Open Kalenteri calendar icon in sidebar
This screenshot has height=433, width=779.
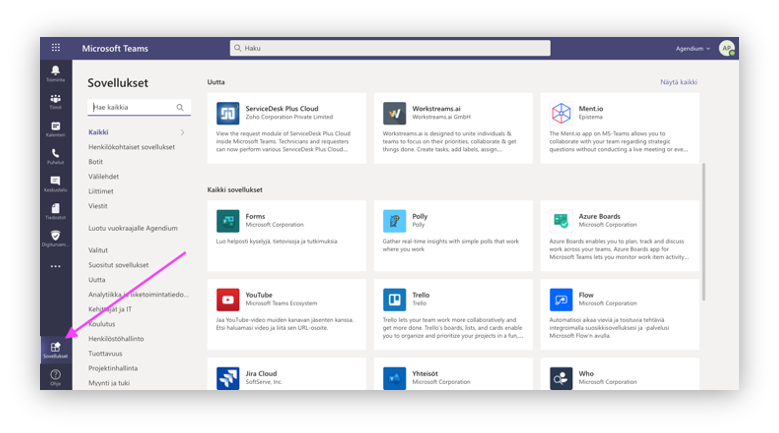56,129
